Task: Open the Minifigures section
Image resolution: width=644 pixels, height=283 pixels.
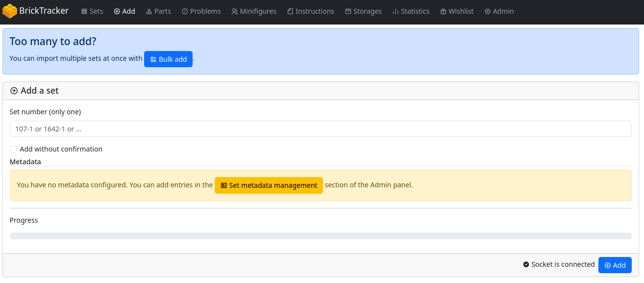Action: coord(253,11)
